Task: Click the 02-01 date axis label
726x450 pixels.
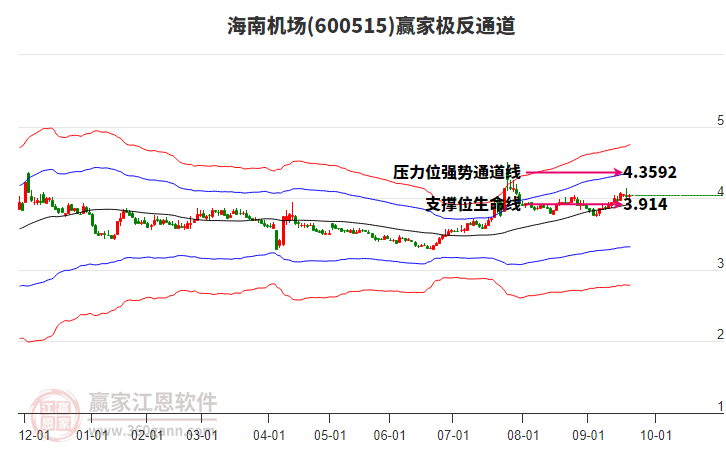Action: (x=147, y=436)
